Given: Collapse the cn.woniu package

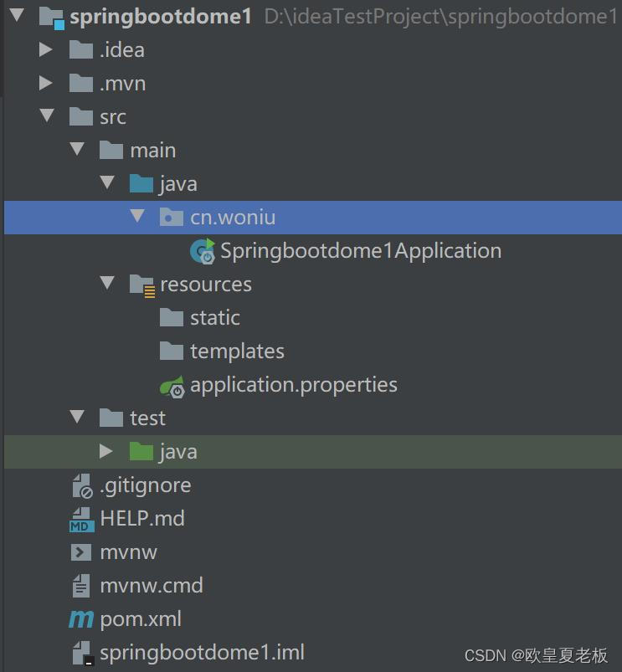Looking at the screenshot, I should [137, 216].
